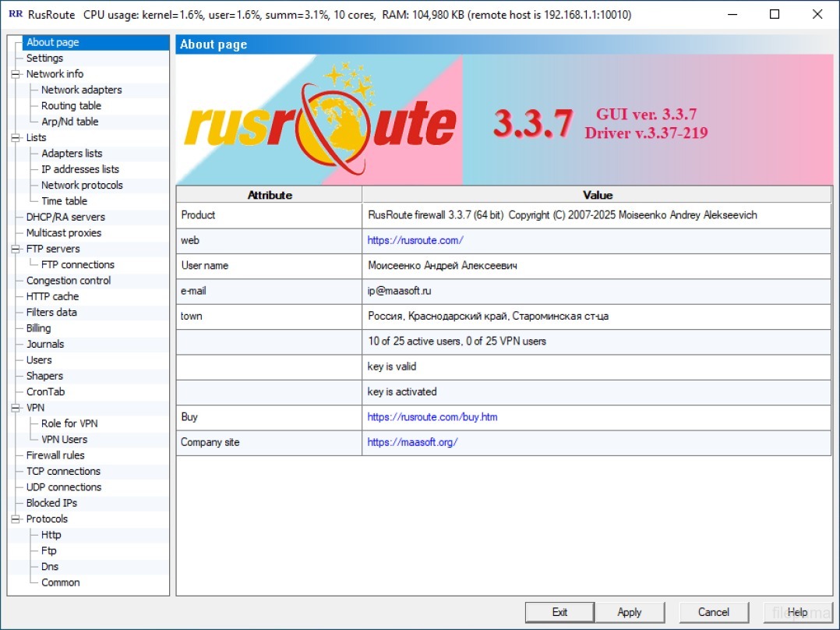Collapse the Network info tree branch

[x=15, y=73]
